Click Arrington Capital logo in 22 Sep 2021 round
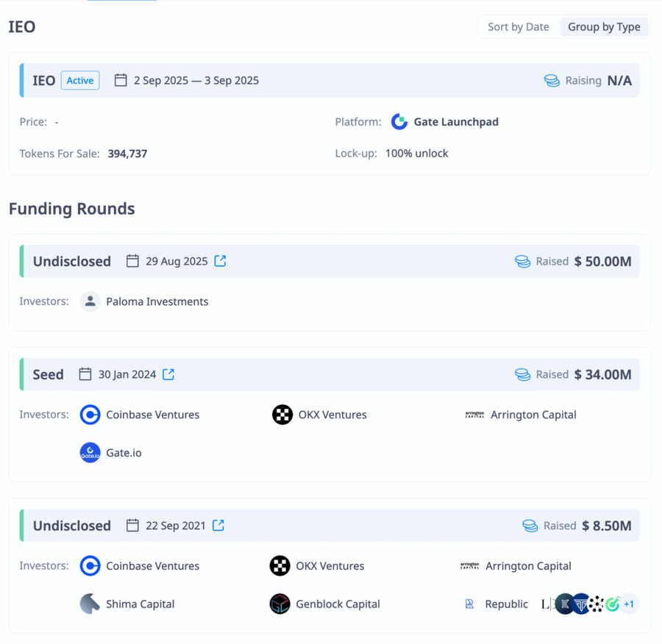 [469, 565]
